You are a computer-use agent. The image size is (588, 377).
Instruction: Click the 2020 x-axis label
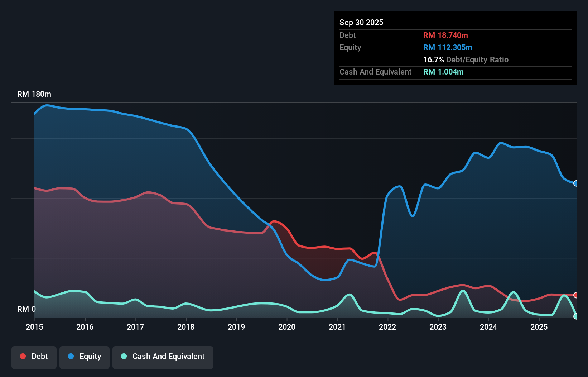(x=287, y=327)
